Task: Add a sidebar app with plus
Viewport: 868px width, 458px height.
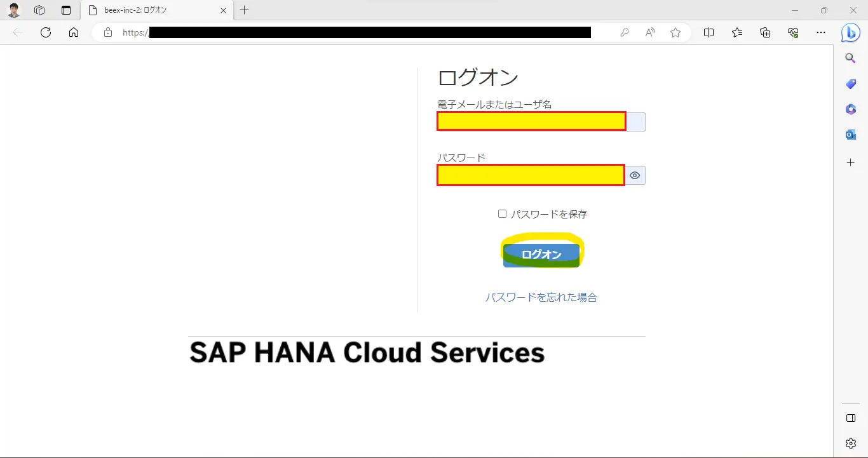Action: 851,163
